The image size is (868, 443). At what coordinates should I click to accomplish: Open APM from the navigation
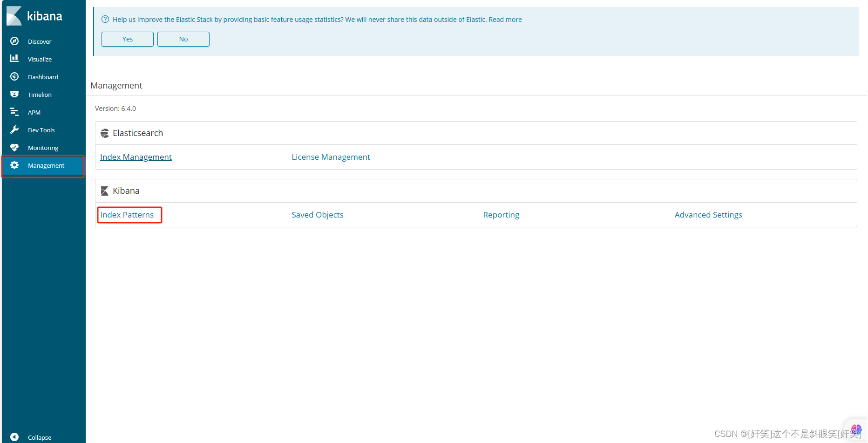click(34, 112)
